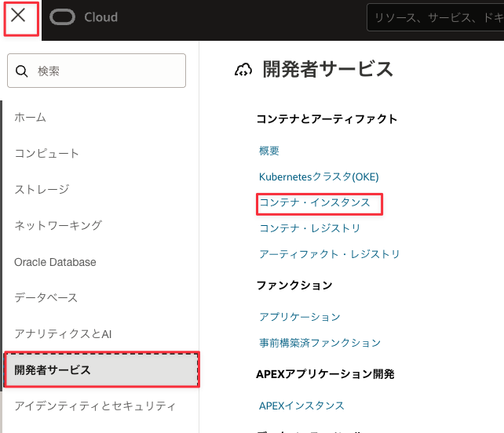Select ネットワーキング in the sidebar
Viewport: 504px width, 433px height.
pos(58,225)
